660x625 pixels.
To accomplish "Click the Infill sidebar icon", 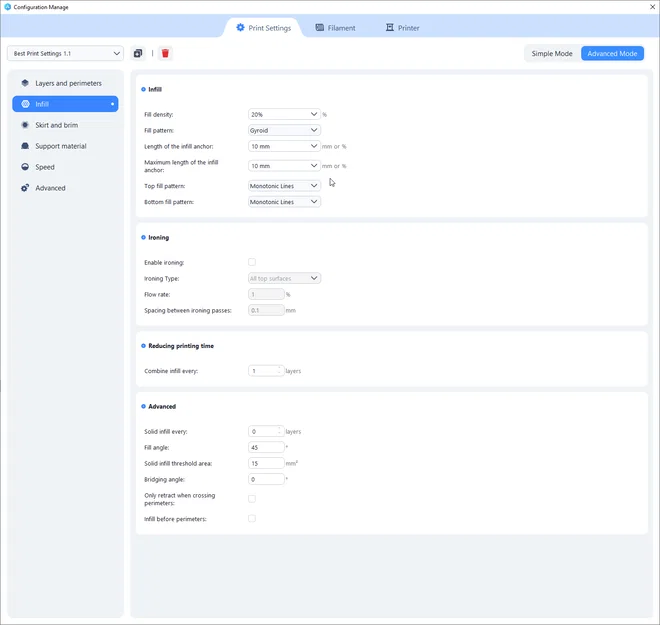I will pyautogui.click(x=25, y=104).
